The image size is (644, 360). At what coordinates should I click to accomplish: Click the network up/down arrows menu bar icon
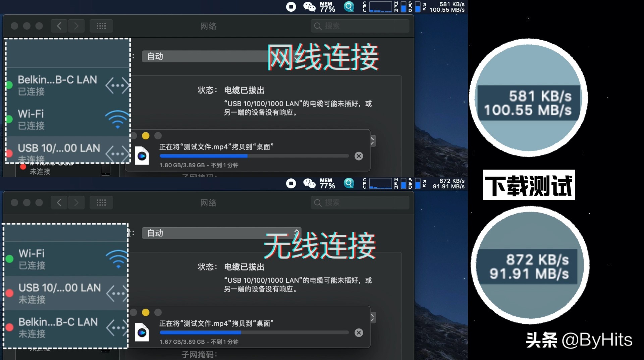pyautogui.click(x=424, y=7)
